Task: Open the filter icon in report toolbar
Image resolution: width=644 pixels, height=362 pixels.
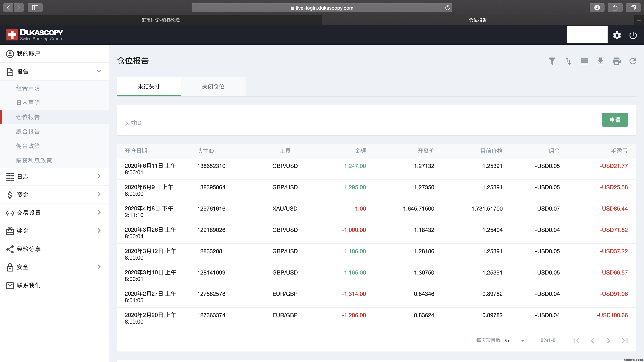Action: [x=552, y=61]
